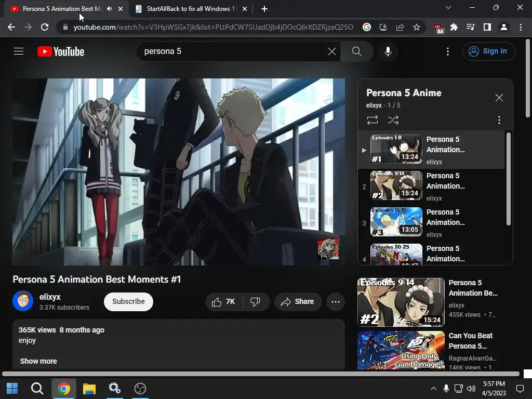The width and height of the screenshot is (532, 399).
Task: Click the playlist panel scrollbar
Action: tap(508, 179)
